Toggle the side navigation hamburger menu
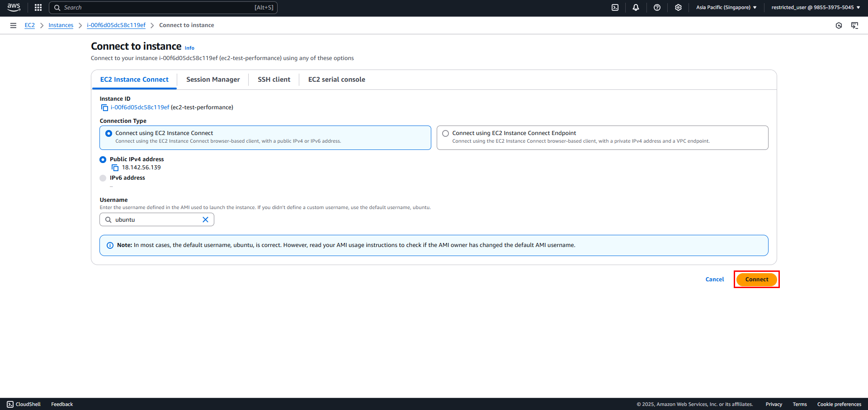This screenshot has width=868, height=410. click(13, 25)
